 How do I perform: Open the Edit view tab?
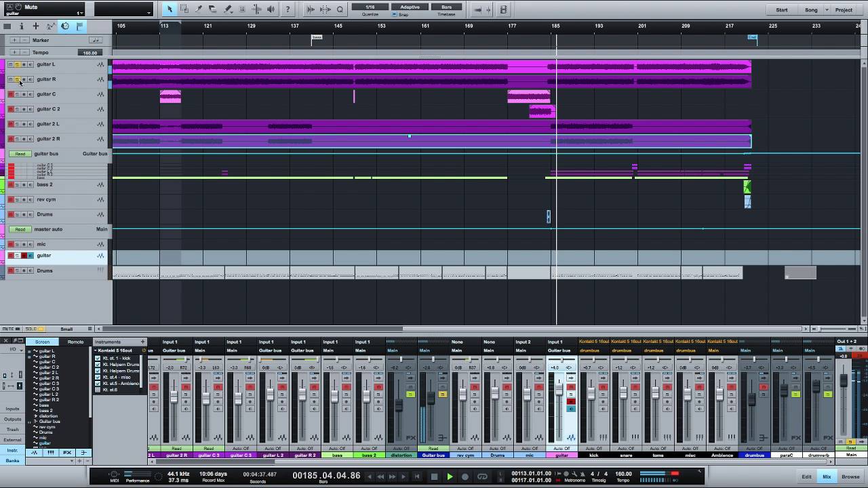[x=806, y=476]
